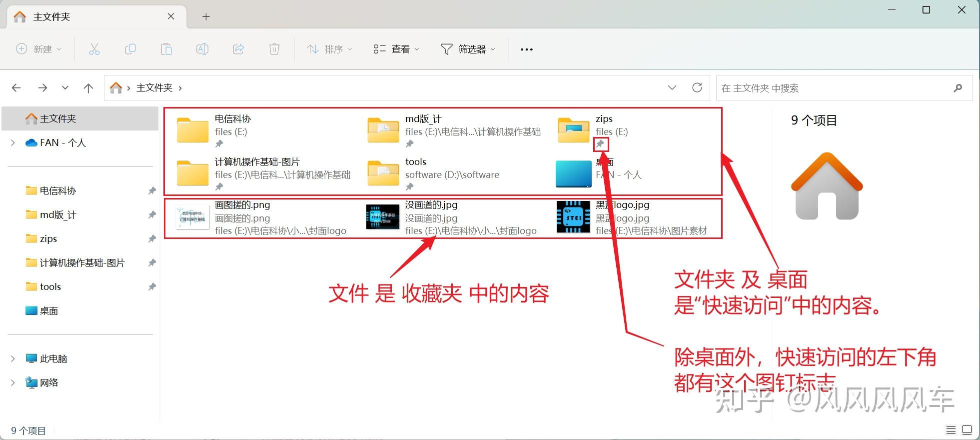
Task: Open the 筛选器 filter menu
Action: pos(468,49)
